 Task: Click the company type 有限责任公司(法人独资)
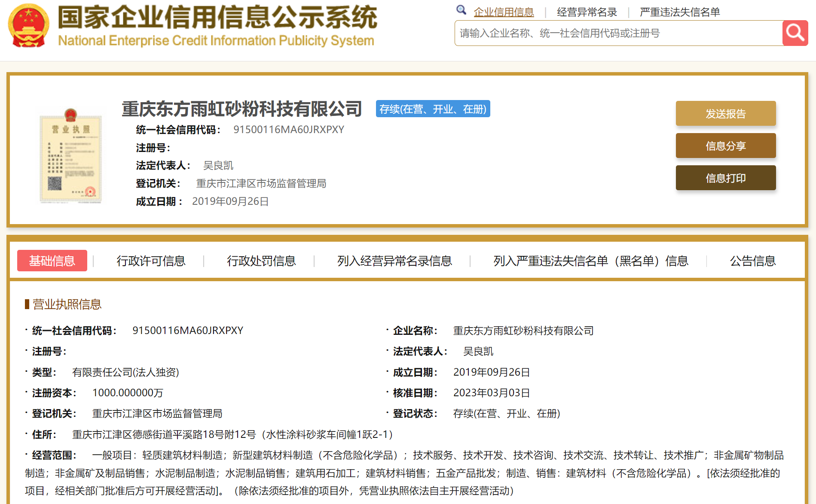click(125, 372)
